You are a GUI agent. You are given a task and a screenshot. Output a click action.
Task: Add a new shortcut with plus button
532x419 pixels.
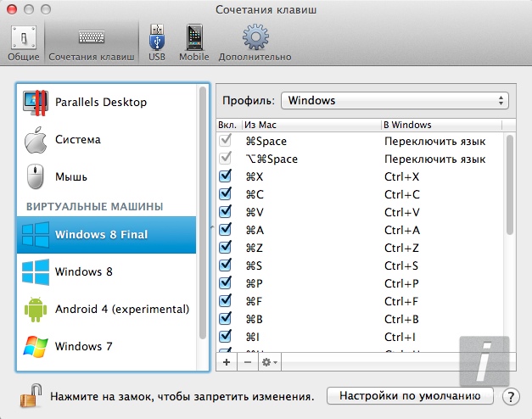[227, 362]
